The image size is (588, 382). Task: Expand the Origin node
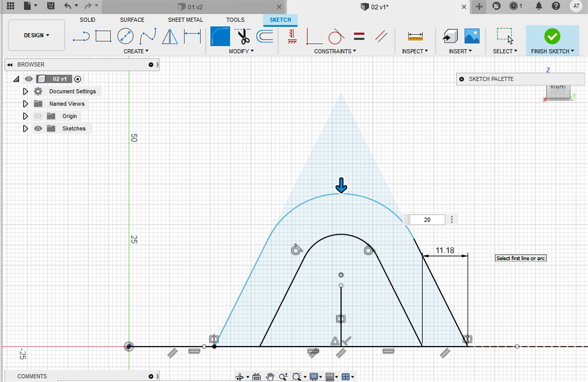(x=25, y=116)
